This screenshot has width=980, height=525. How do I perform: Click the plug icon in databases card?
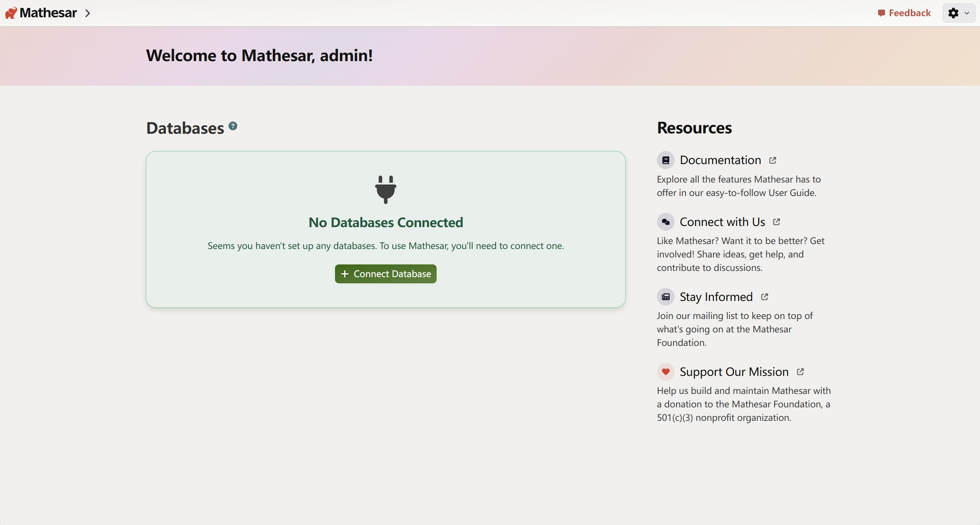(385, 189)
